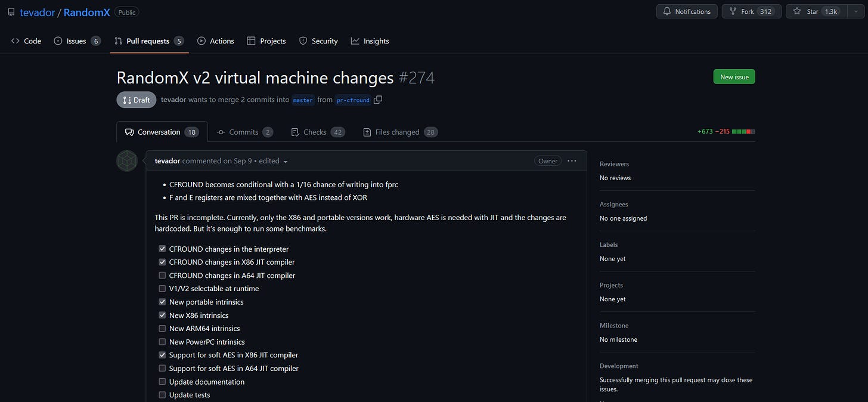Click the Owner badge on the comment
The width and height of the screenshot is (868, 402).
pyautogui.click(x=548, y=161)
